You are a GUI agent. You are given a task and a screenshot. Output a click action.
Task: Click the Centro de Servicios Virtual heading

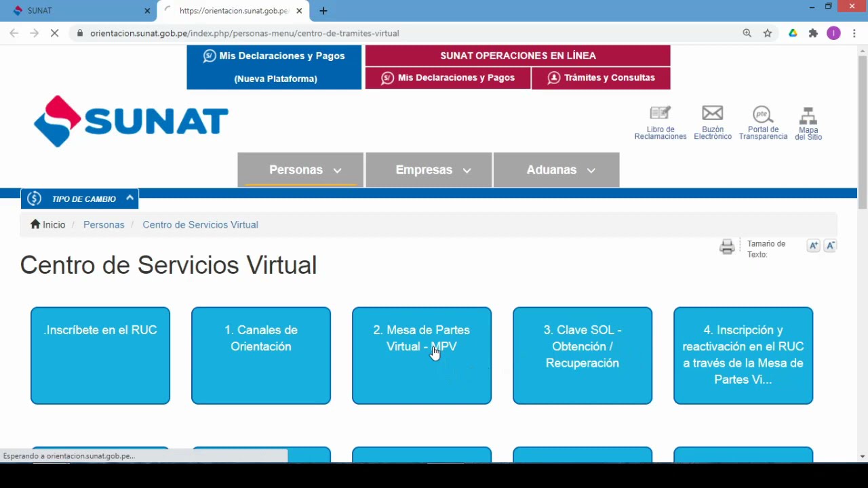(168, 265)
